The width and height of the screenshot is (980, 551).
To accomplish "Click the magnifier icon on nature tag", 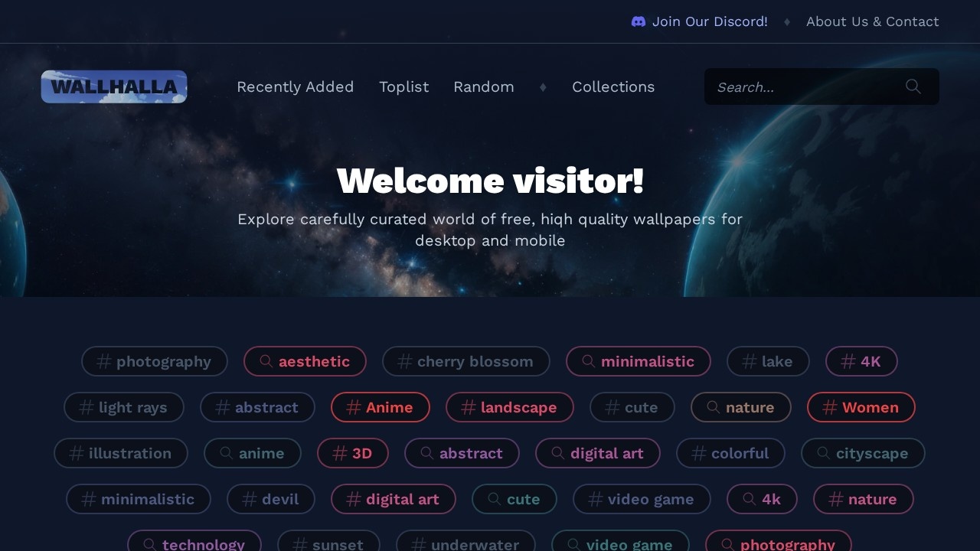I will pos(714,407).
